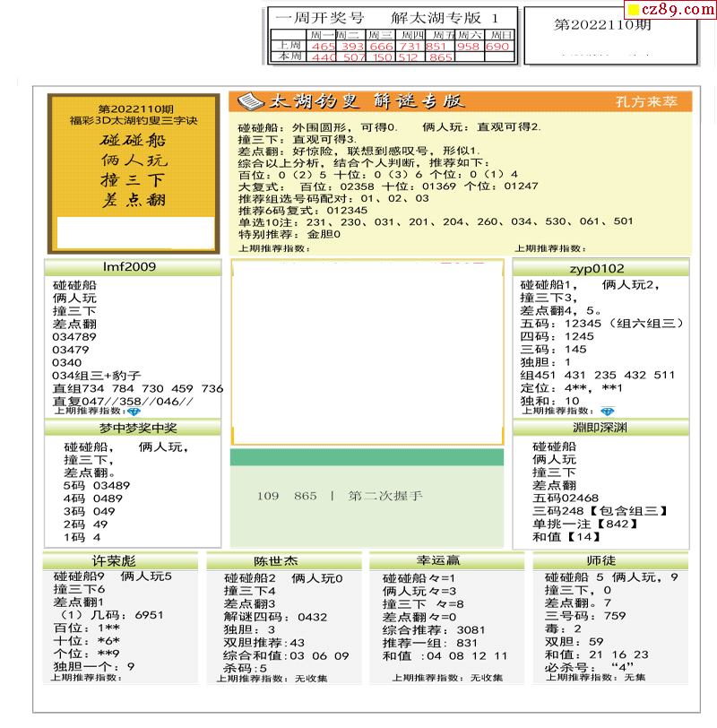Click the 465 cell in 上周 row

coord(323,47)
